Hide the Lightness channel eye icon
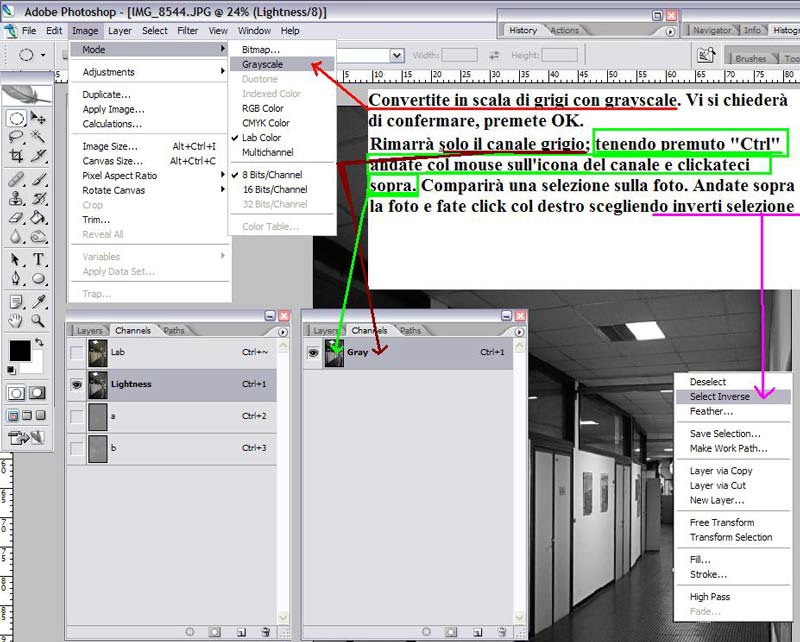The image size is (800, 642). [77, 384]
